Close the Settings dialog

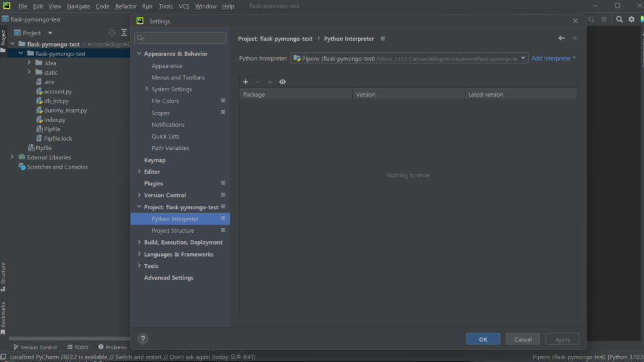(575, 21)
